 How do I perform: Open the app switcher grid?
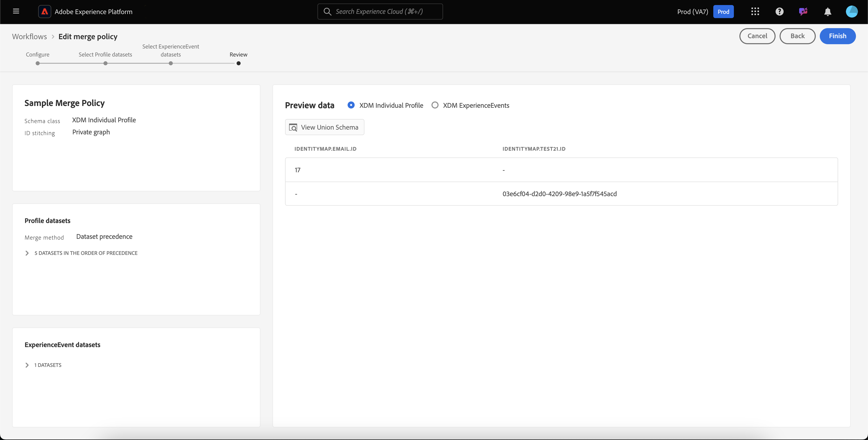coord(755,12)
